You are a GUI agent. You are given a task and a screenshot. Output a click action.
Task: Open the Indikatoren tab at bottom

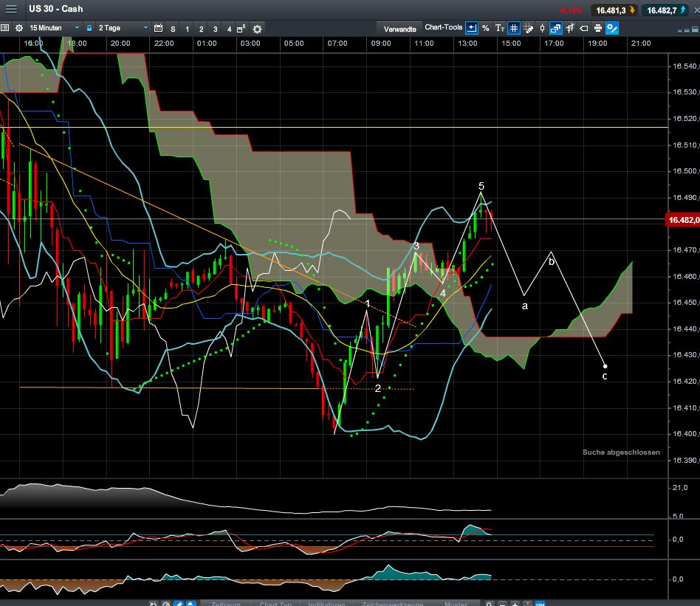click(x=326, y=603)
